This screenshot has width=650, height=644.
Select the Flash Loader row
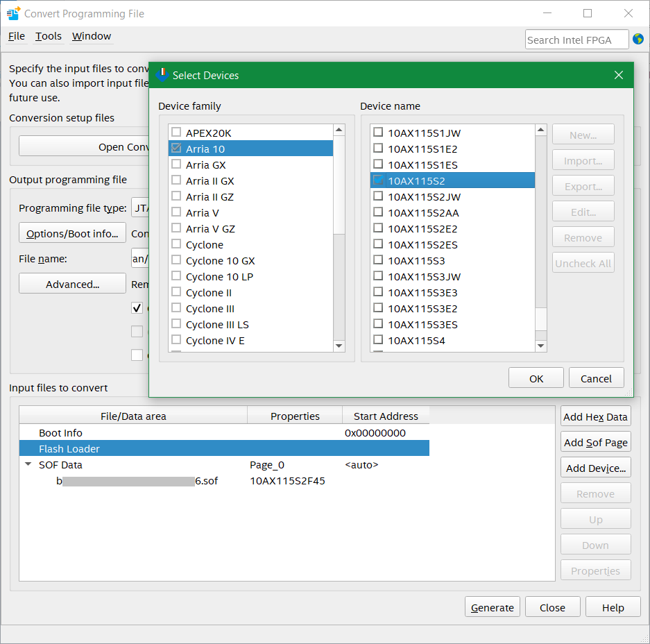pyautogui.click(x=69, y=449)
